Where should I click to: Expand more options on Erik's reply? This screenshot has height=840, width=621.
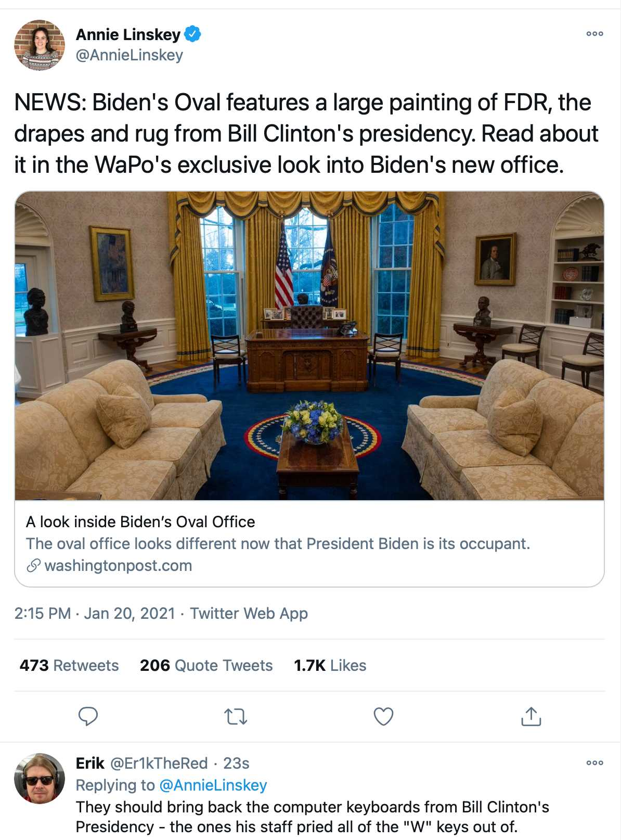coord(594,763)
